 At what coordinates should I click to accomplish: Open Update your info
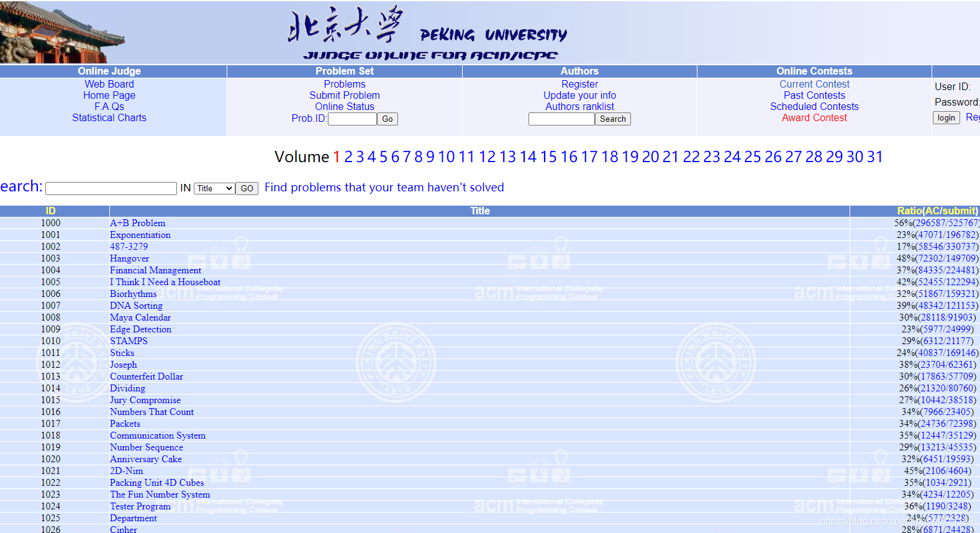coord(580,95)
